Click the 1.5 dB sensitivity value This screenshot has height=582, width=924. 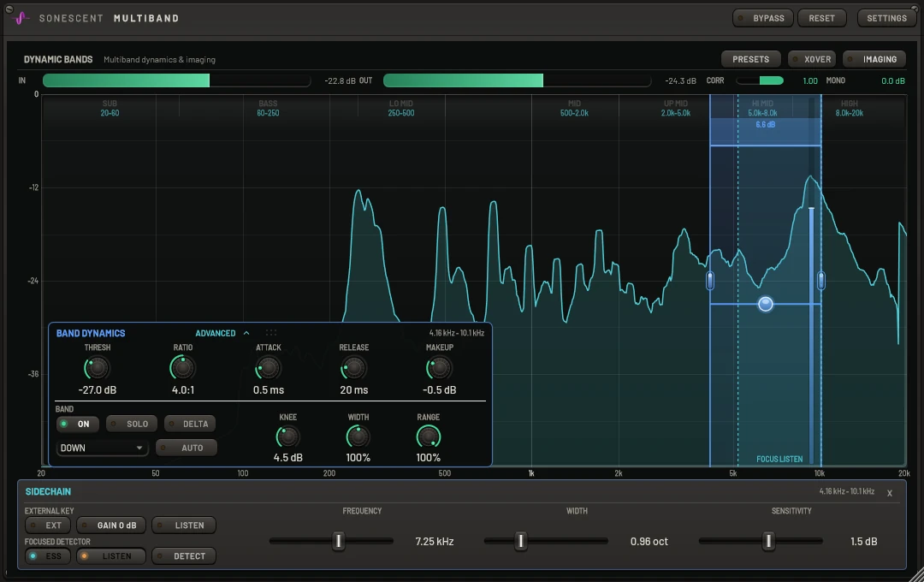click(863, 541)
